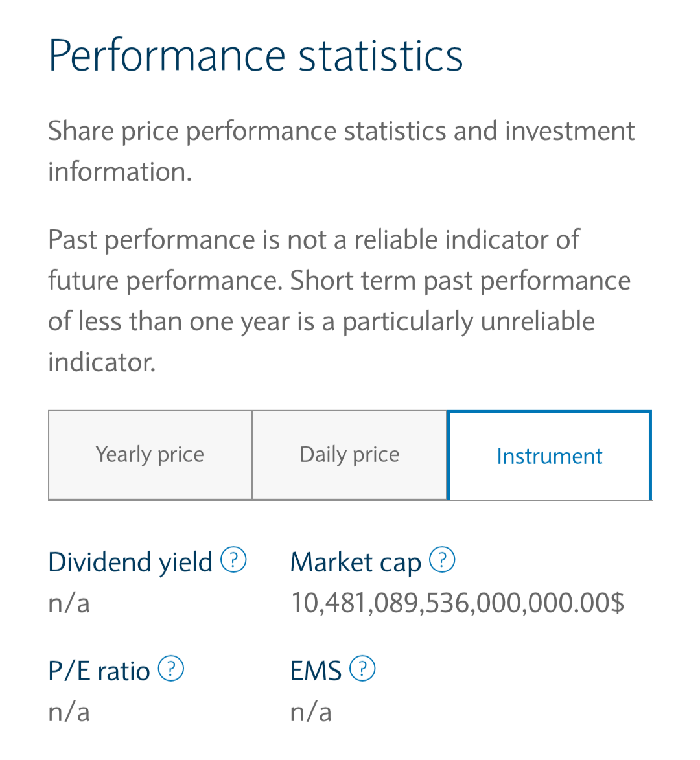The height and width of the screenshot is (760, 700).
Task: Click the n/a value under Dividend yield
Action: [69, 604]
